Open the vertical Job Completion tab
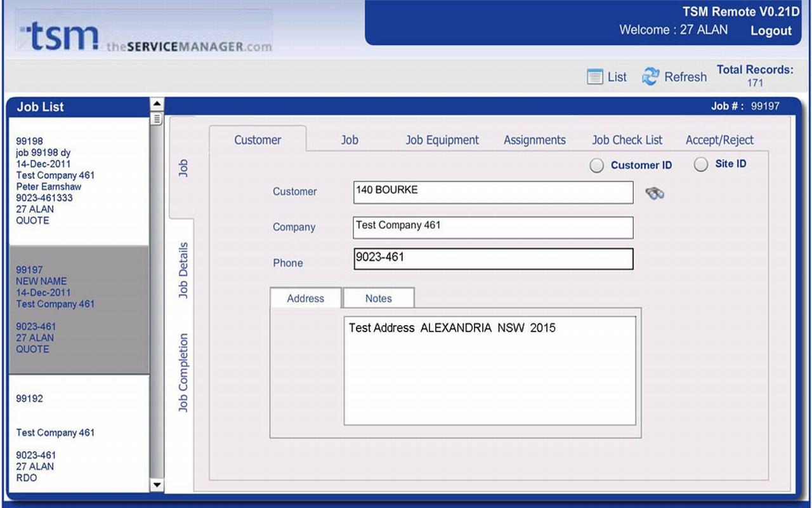Image resolution: width=812 pixels, height=508 pixels. (183, 373)
